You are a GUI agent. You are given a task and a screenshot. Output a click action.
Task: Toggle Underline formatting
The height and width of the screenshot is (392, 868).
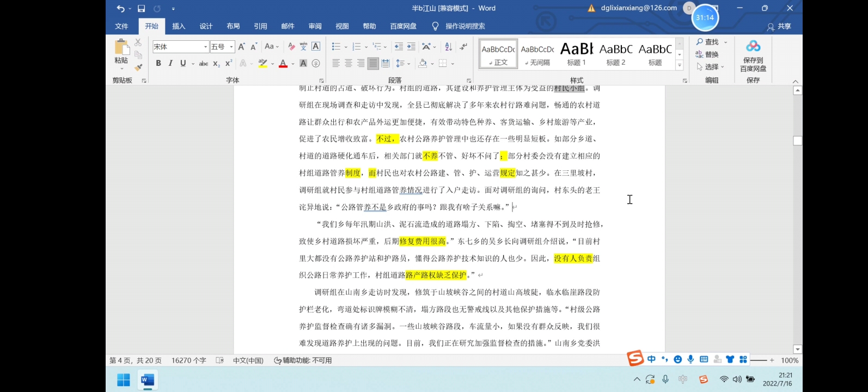click(x=183, y=64)
